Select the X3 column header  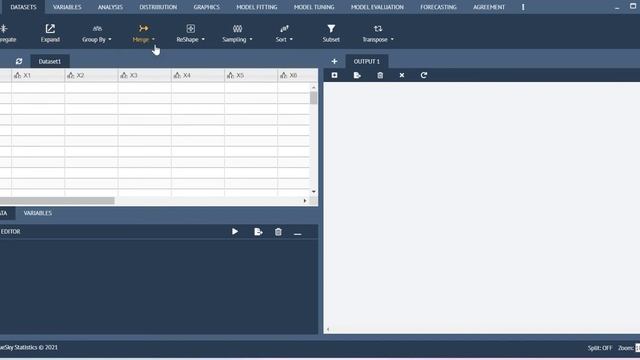coord(144,76)
